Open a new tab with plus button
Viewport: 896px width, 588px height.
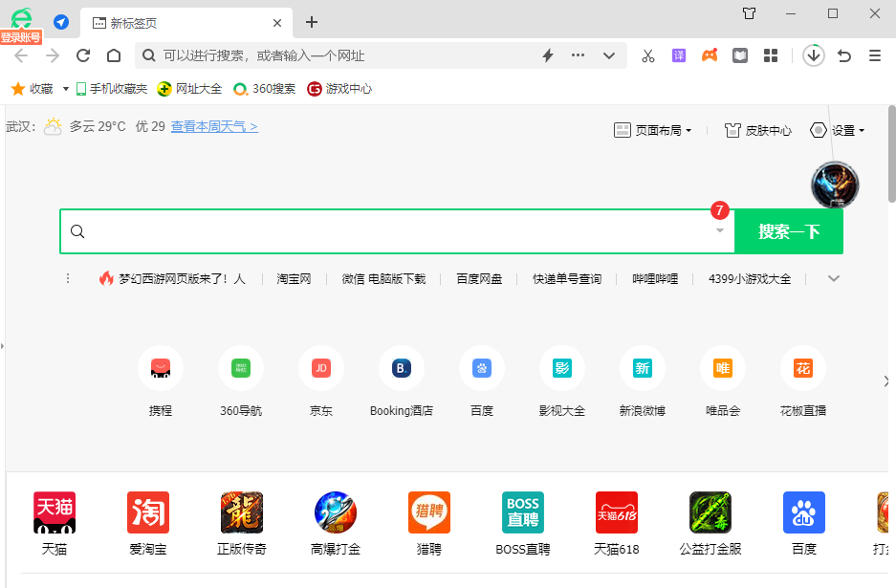(x=312, y=22)
